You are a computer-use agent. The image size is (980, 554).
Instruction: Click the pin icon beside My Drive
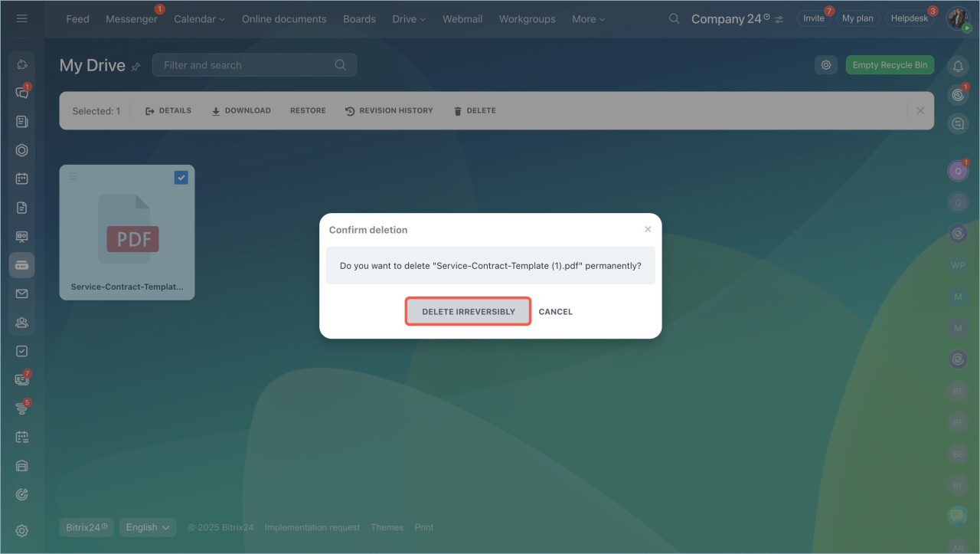click(x=136, y=67)
